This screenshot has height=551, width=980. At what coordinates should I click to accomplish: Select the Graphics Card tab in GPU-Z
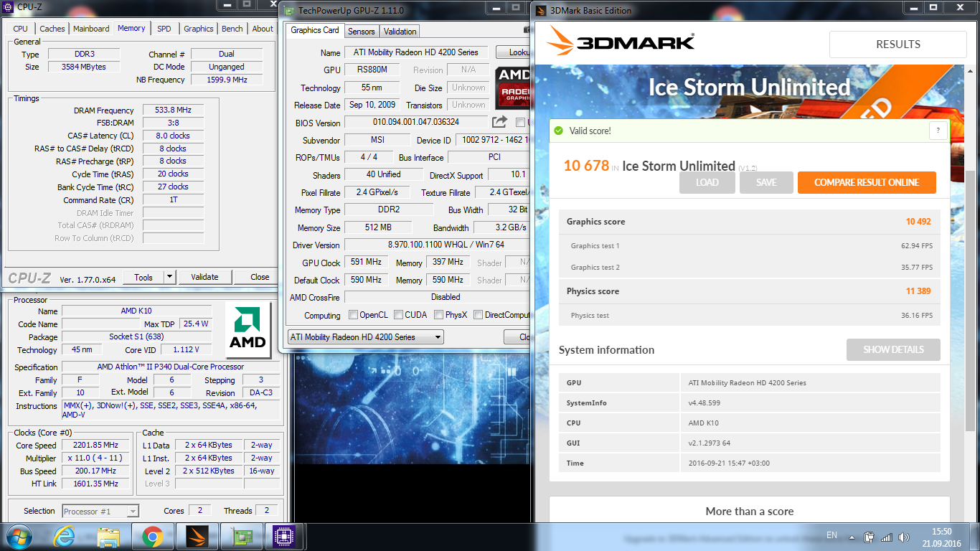[315, 30]
